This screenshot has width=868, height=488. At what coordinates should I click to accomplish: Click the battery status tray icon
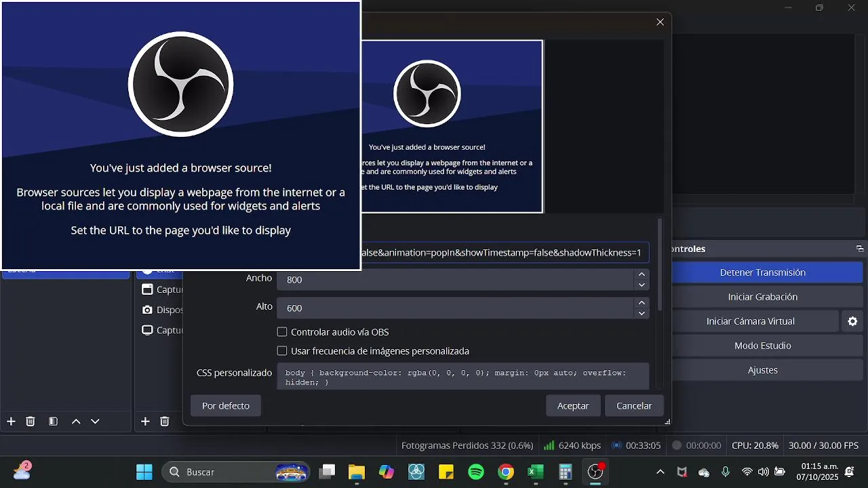tap(780, 472)
